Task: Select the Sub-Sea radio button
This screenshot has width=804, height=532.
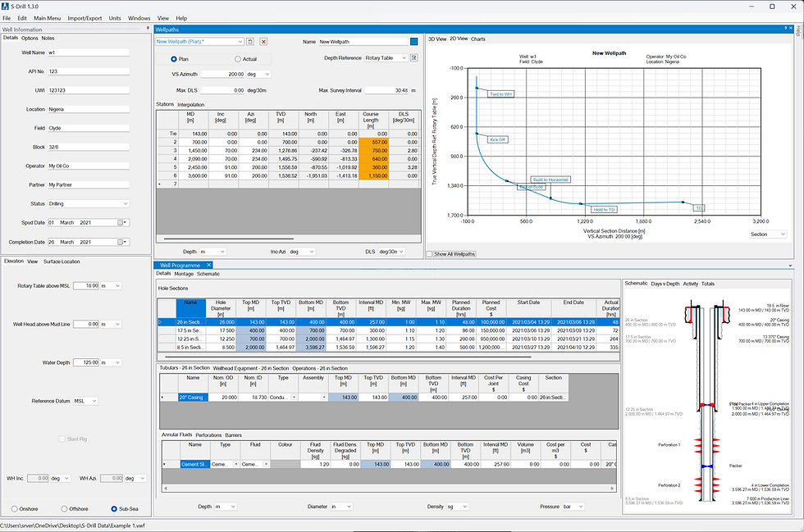Action: point(114,509)
